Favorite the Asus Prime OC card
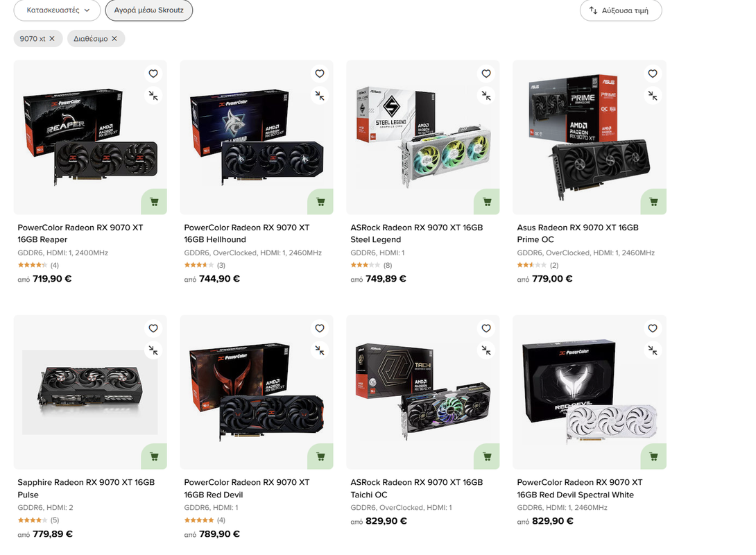756x555 pixels. coord(653,74)
